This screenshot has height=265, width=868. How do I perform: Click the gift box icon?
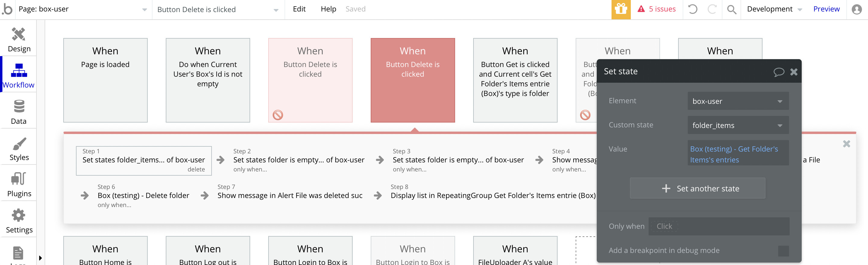[x=621, y=9]
